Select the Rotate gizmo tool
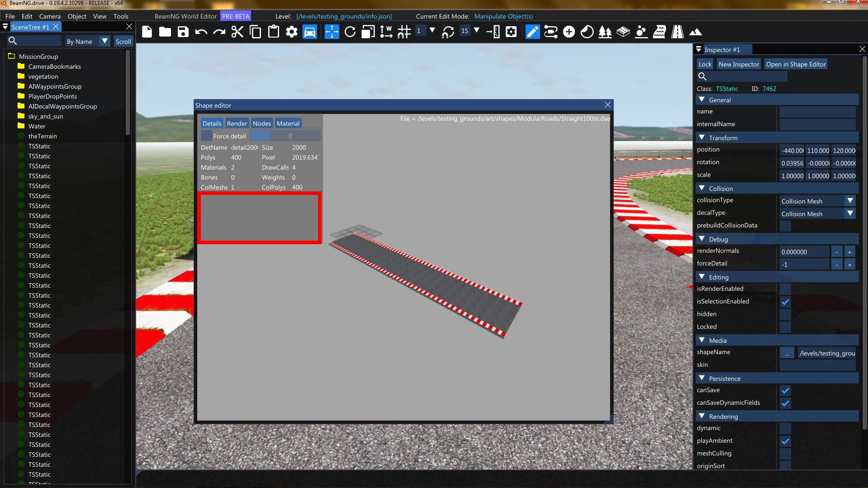The width and height of the screenshot is (868, 488). click(350, 32)
